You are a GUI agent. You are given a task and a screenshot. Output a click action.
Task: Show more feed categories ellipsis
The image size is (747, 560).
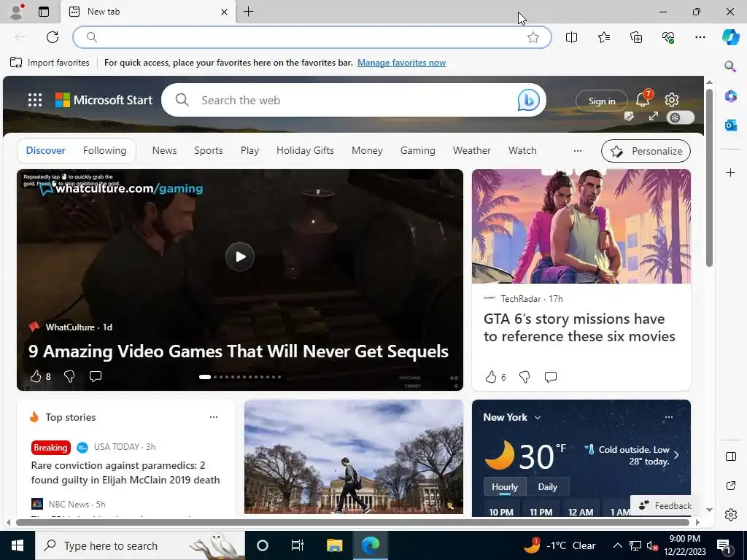(578, 150)
